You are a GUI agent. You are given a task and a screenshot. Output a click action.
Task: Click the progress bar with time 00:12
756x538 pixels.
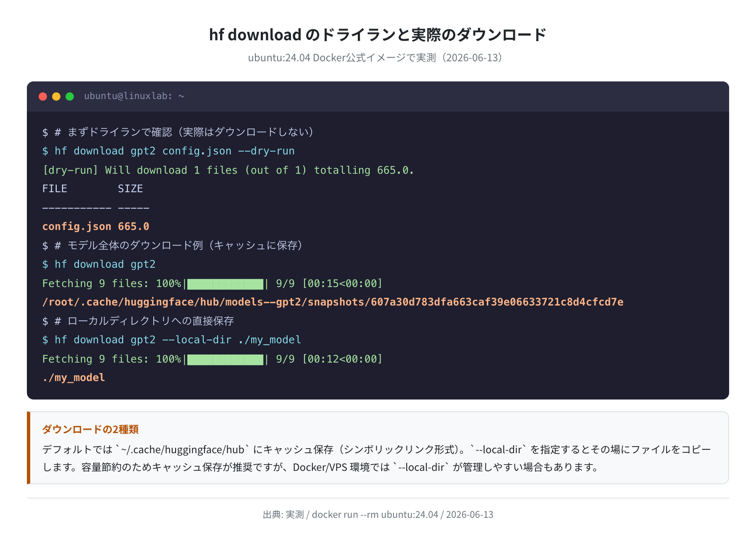tap(225, 359)
